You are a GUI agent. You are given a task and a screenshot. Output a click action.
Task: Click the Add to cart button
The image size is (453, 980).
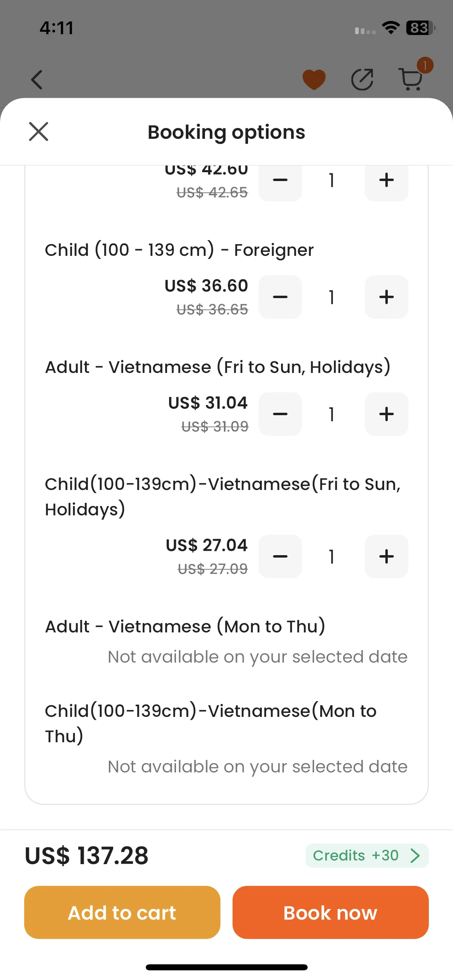[122, 912]
